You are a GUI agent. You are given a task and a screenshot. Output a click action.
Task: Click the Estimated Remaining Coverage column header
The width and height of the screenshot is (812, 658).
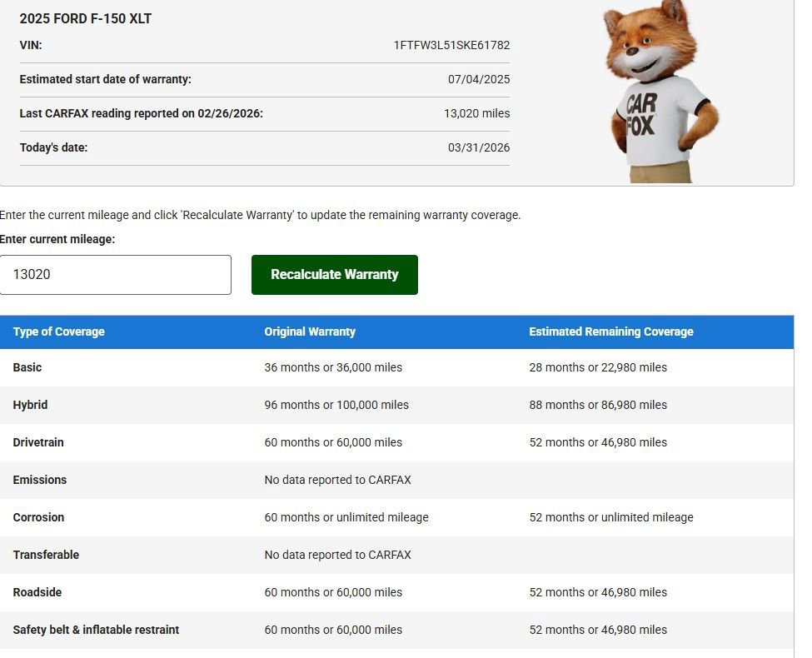pyautogui.click(x=610, y=331)
